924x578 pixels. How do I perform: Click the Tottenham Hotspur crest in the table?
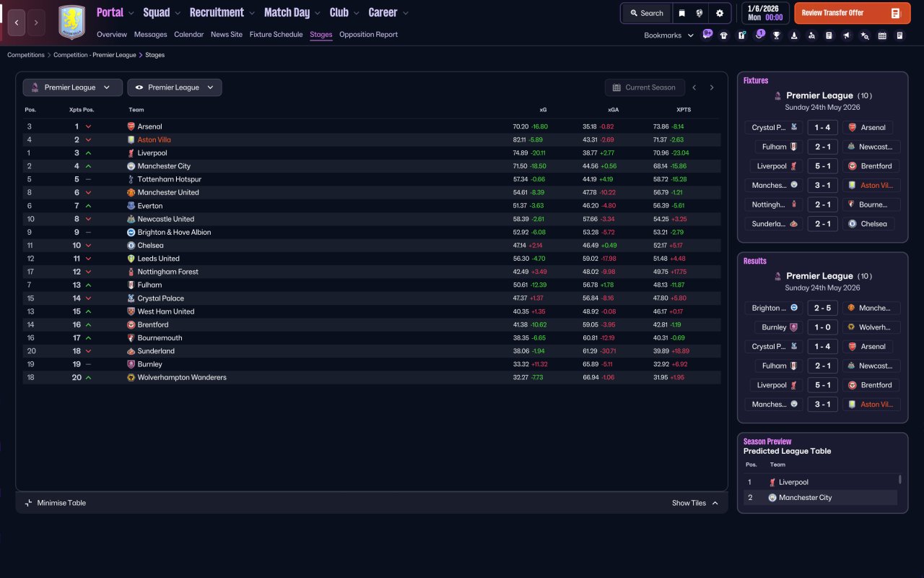(131, 179)
